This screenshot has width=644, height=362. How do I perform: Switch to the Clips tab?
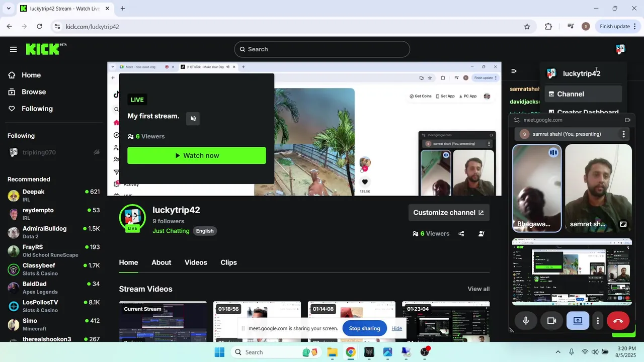click(228, 262)
